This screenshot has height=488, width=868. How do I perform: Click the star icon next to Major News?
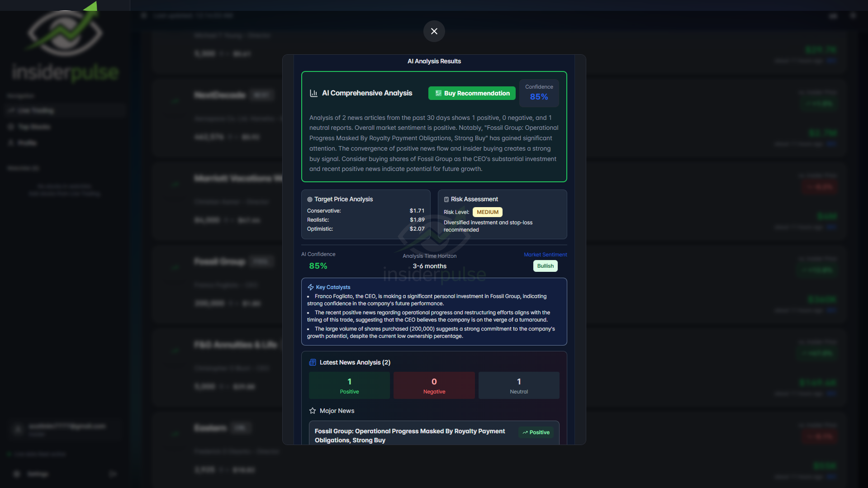(x=313, y=411)
